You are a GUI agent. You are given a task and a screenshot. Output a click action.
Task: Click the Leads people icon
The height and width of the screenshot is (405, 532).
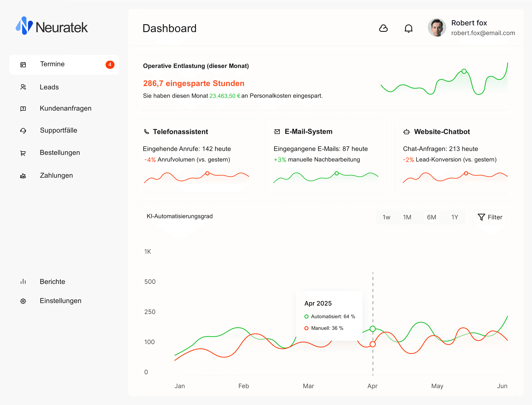click(x=23, y=87)
